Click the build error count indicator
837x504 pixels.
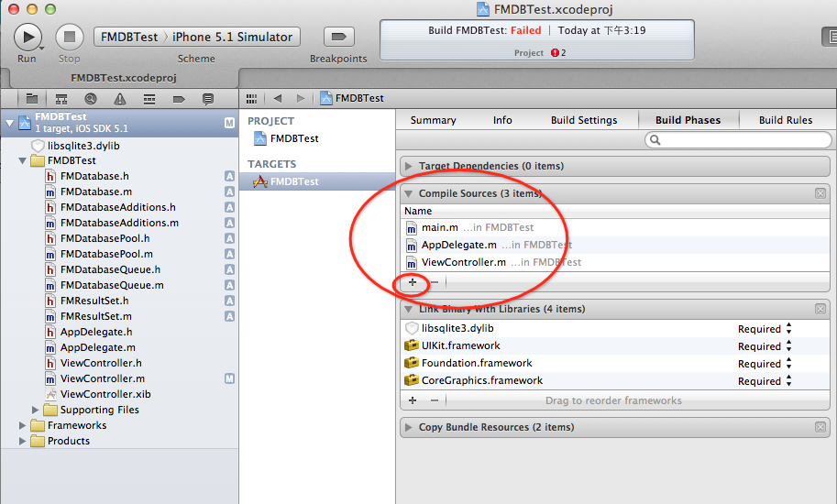(x=558, y=53)
